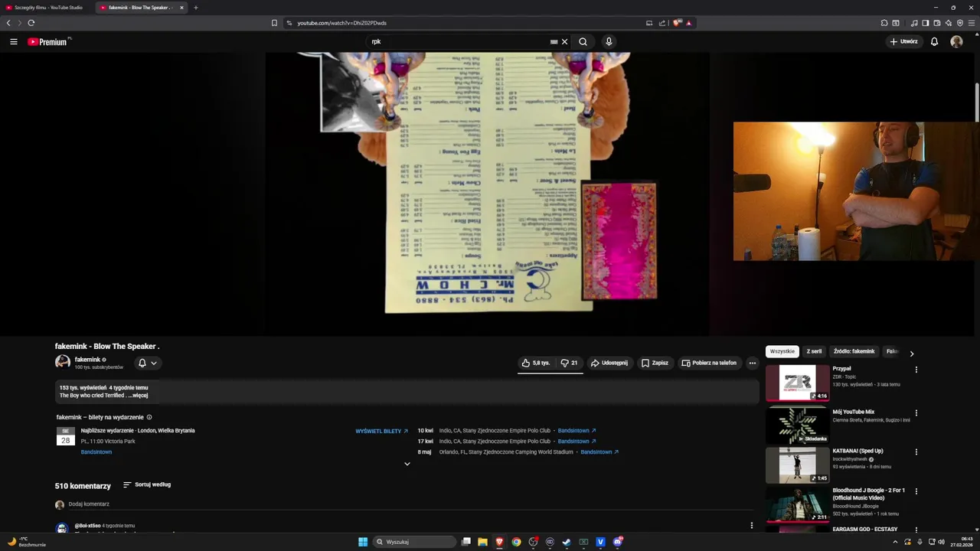Open Bandsintown link under Victoria Park
Screen dimensions: 980x551
(96, 452)
